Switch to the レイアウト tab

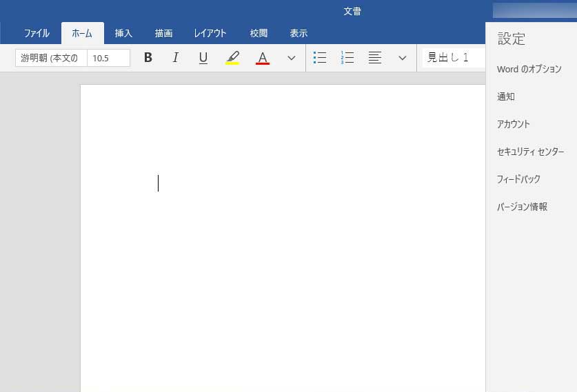coord(210,33)
